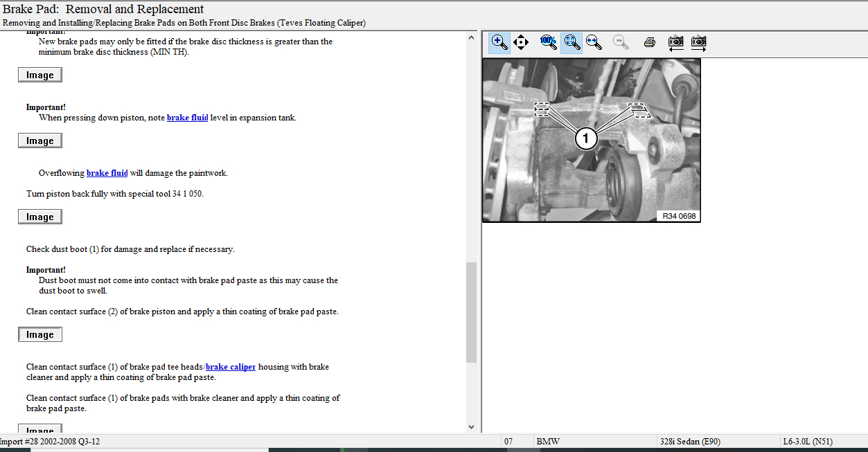The height and width of the screenshot is (452, 868).
Task: Select the zoom in magnifier tool
Action: click(x=499, y=42)
